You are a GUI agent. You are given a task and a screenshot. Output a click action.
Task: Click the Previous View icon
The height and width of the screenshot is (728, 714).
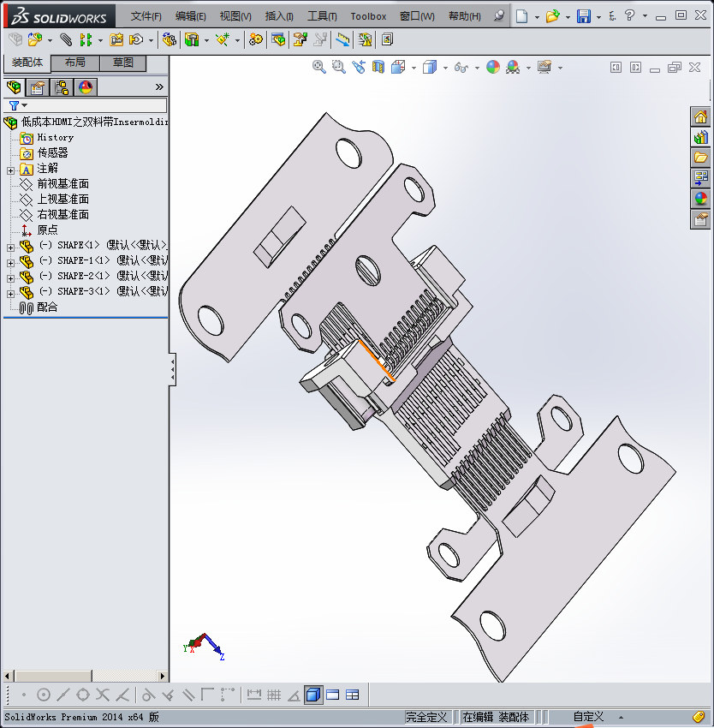point(358,68)
